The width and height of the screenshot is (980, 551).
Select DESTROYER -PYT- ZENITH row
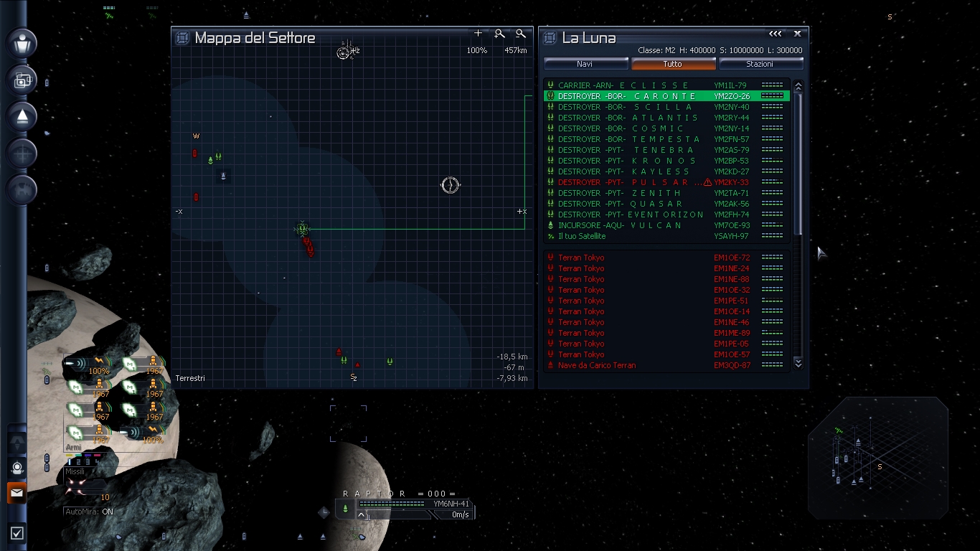[666, 193]
